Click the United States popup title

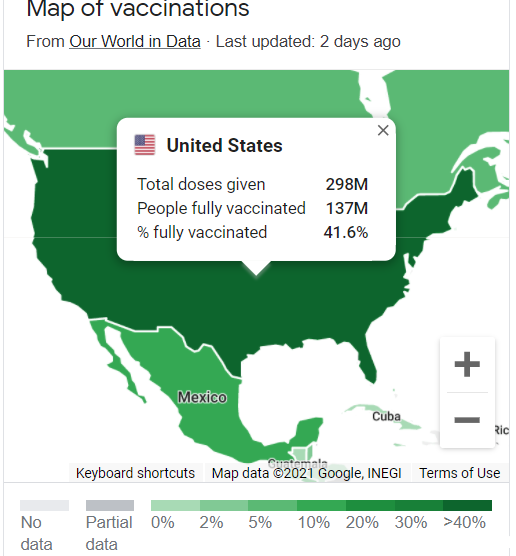tap(224, 145)
